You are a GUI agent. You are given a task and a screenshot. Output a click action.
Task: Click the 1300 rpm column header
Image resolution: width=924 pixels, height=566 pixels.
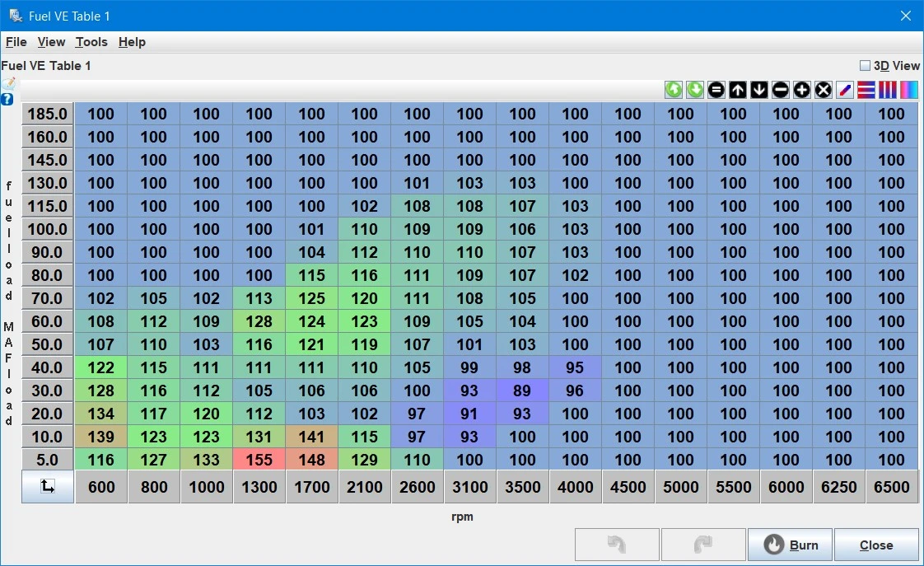coord(259,486)
